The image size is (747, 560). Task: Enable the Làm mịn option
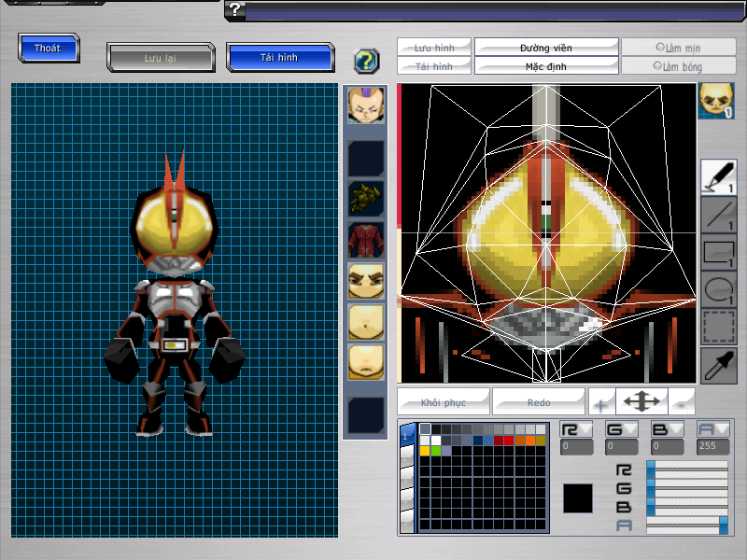pyautogui.click(x=679, y=48)
